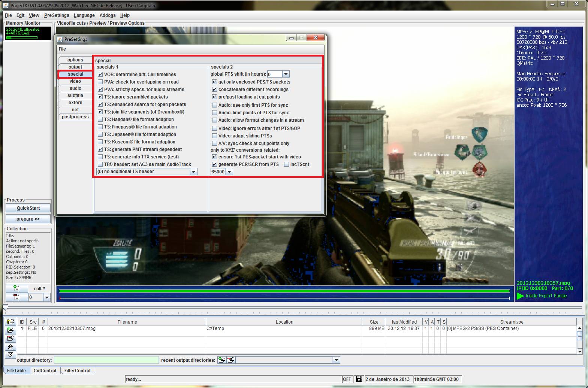Switch to the FilterControl tab
588x388 pixels.
[x=77, y=370]
